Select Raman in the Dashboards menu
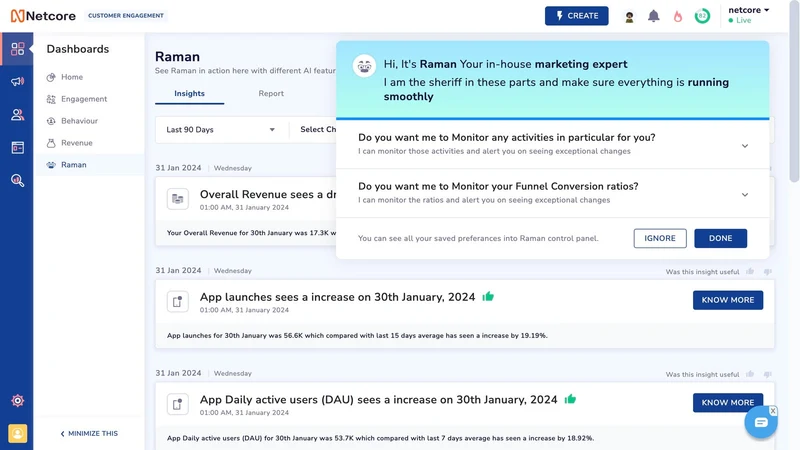The height and width of the screenshot is (450, 800). (x=89, y=165)
